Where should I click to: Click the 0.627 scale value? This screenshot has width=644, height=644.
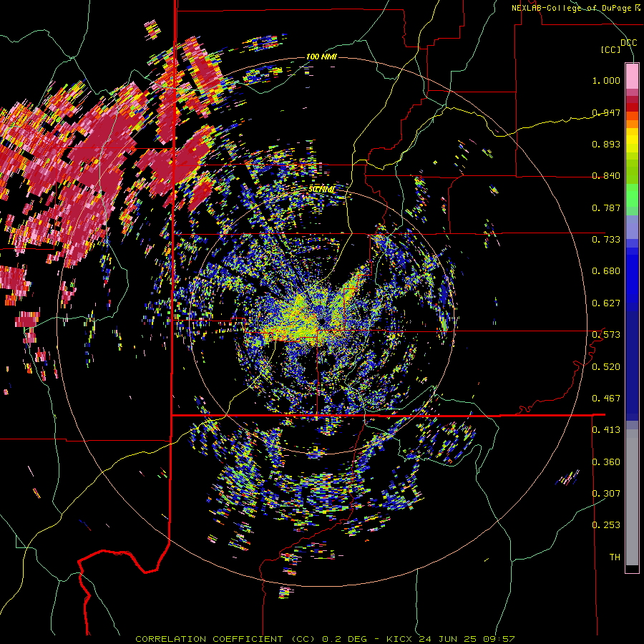606,303
